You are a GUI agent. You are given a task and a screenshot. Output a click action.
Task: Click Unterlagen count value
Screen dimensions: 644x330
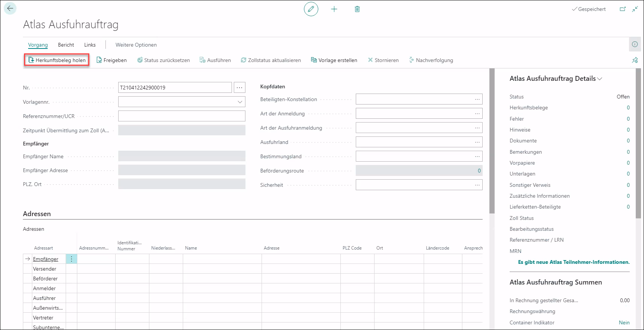coord(628,174)
